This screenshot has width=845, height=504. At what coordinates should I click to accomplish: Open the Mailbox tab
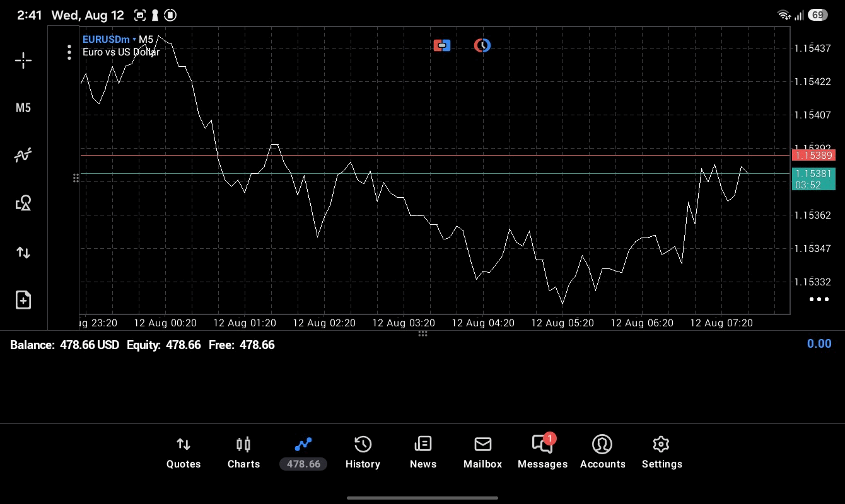coord(483,453)
